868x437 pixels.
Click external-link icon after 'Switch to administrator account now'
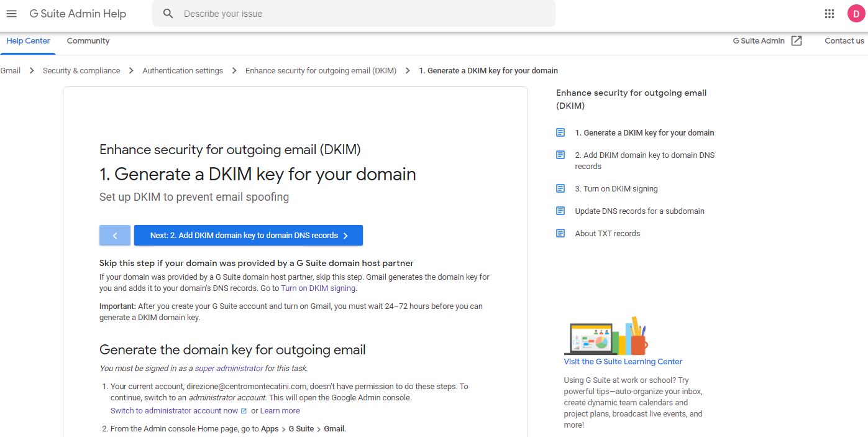(244, 411)
